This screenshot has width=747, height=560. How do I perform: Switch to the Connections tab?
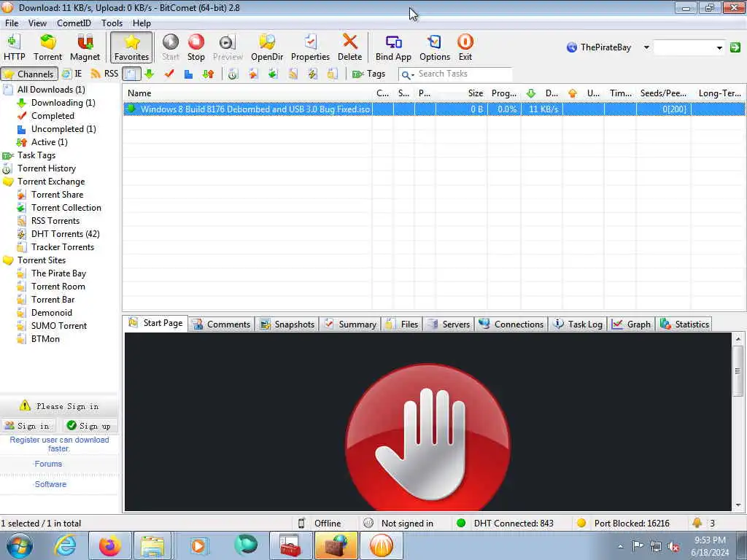pos(511,324)
